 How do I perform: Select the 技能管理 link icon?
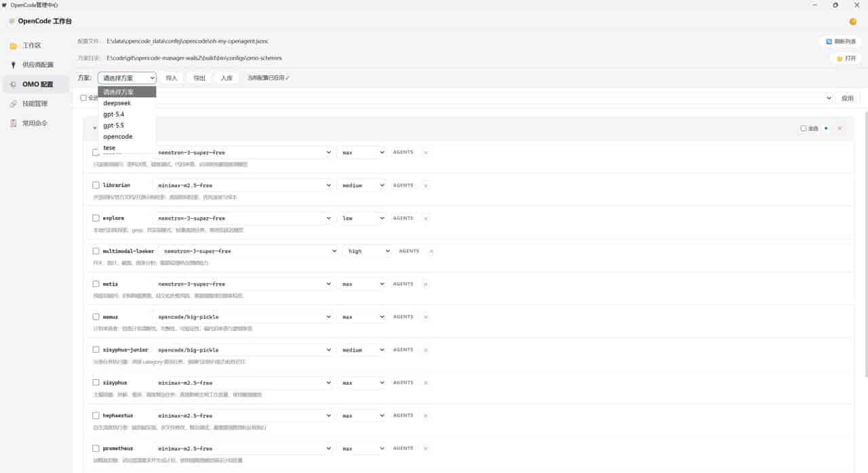14,104
